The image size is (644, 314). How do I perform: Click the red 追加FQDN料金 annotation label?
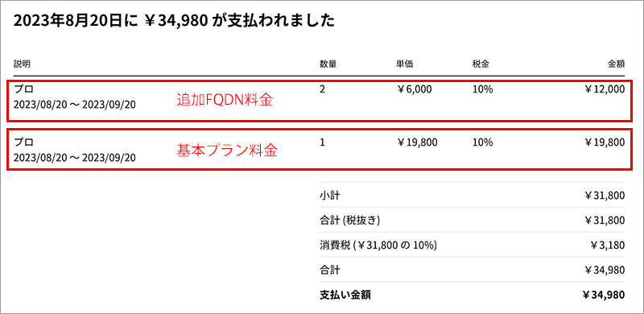(225, 101)
